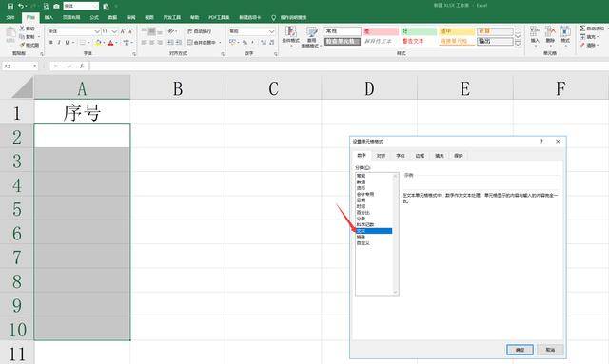This screenshot has height=364, width=609.
Task: Open Merge & Center dropdown arrow
Action: point(220,43)
